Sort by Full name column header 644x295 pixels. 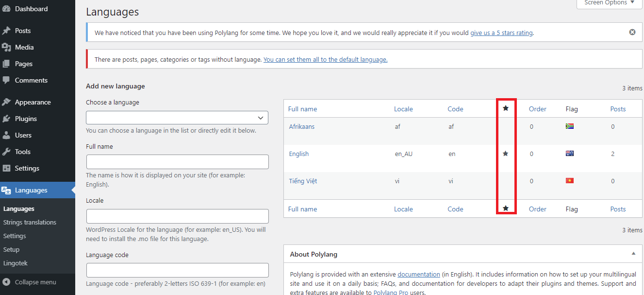tap(302, 109)
